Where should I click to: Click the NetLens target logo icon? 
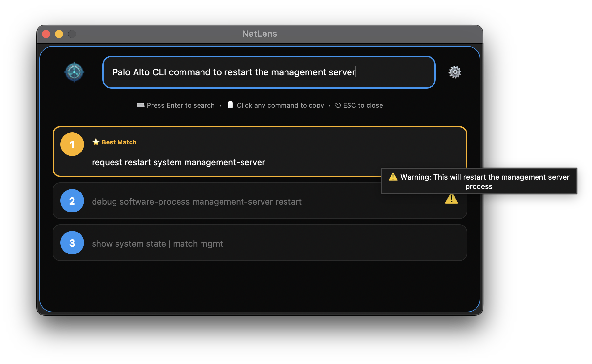[74, 72]
